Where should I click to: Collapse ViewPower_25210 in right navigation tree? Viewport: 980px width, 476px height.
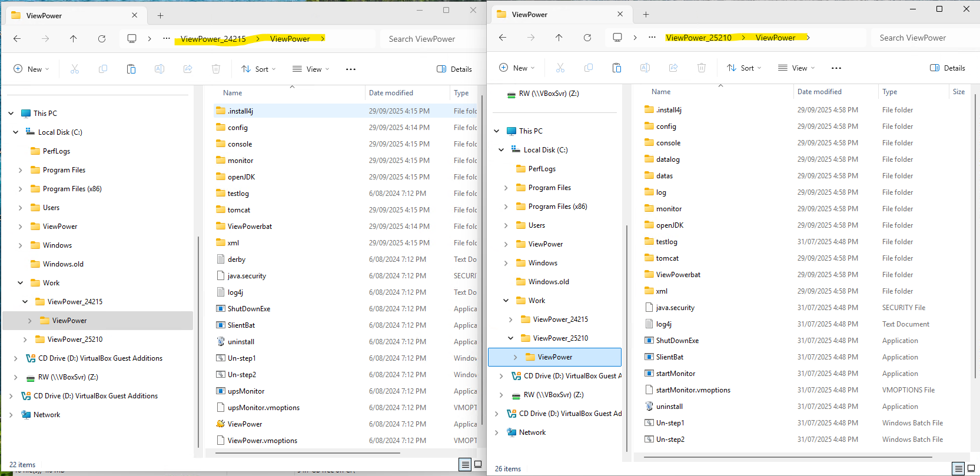click(x=510, y=338)
